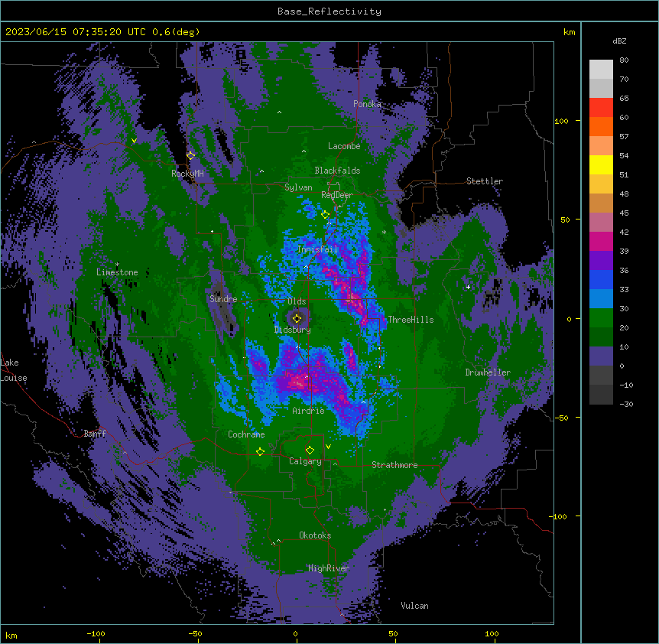The height and width of the screenshot is (644, 659).
Task: Pick the magenta 39-42 dBZ legend swatch
Action: (601, 241)
